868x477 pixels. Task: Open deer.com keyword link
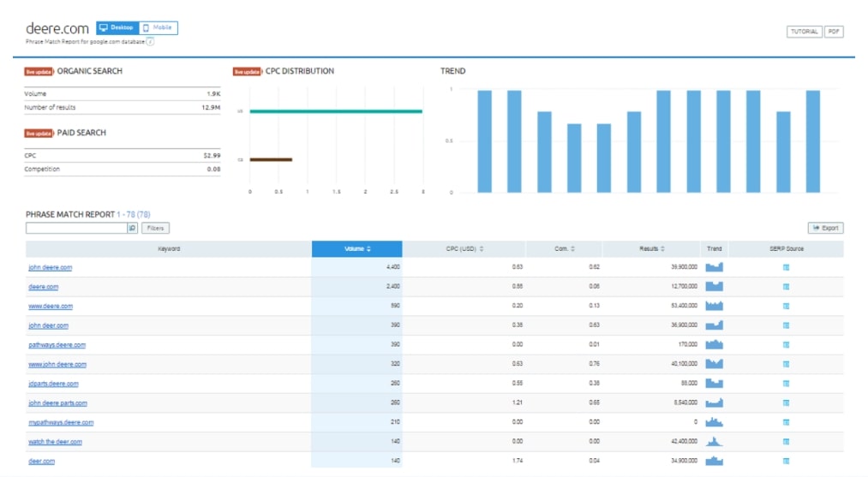tap(41, 461)
